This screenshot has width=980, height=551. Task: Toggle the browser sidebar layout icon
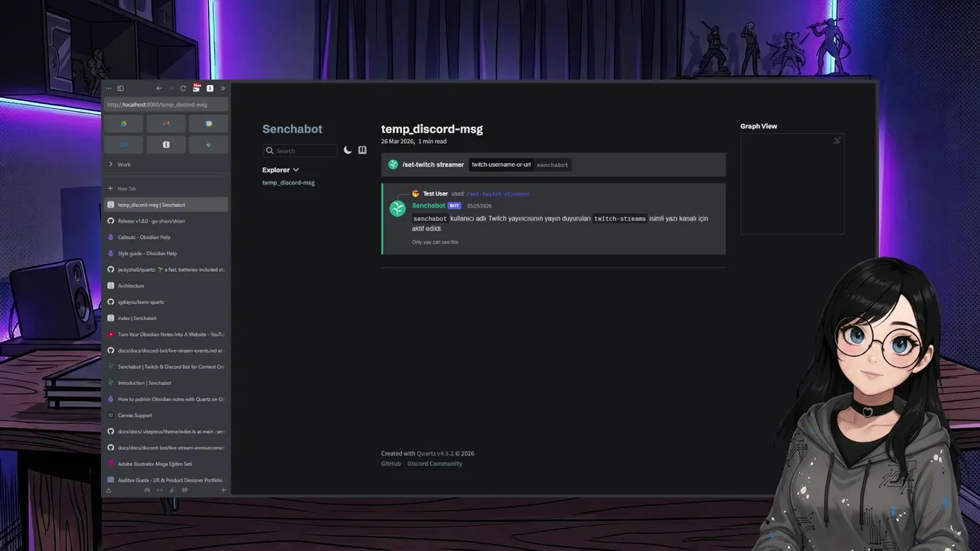[x=120, y=89]
